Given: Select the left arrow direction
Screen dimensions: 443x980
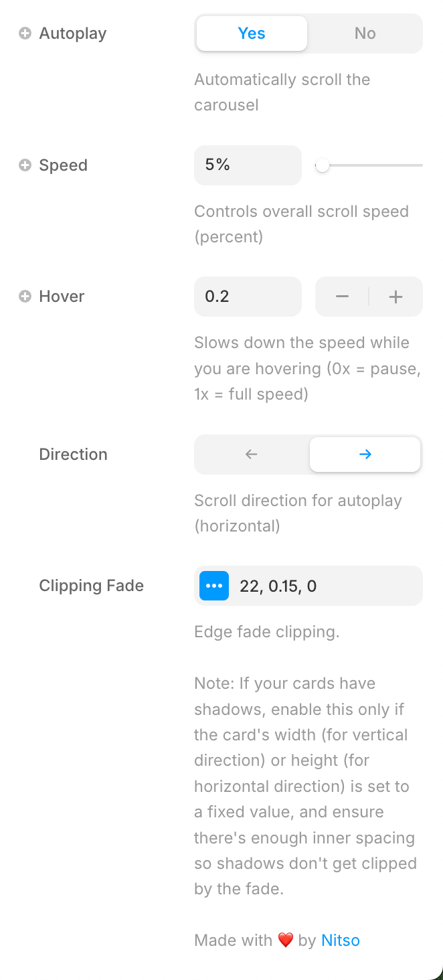Looking at the screenshot, I should coord(252,455).
